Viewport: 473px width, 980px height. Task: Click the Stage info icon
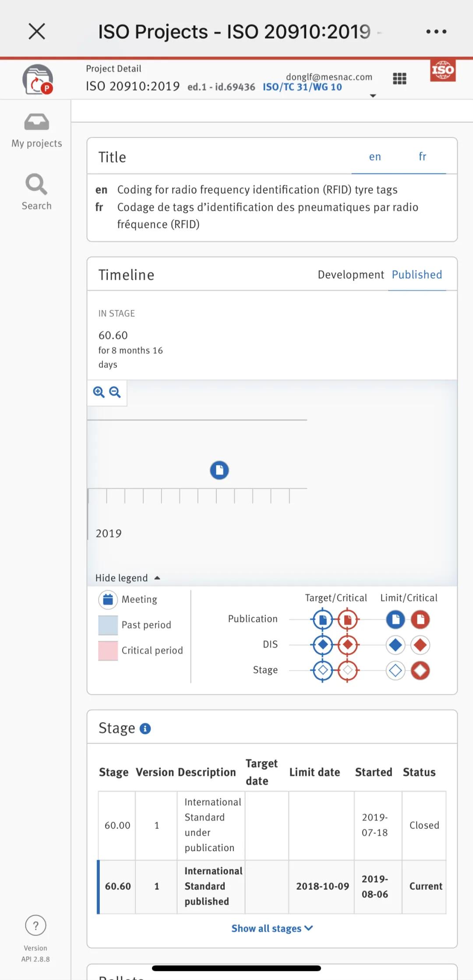[145, 729]
